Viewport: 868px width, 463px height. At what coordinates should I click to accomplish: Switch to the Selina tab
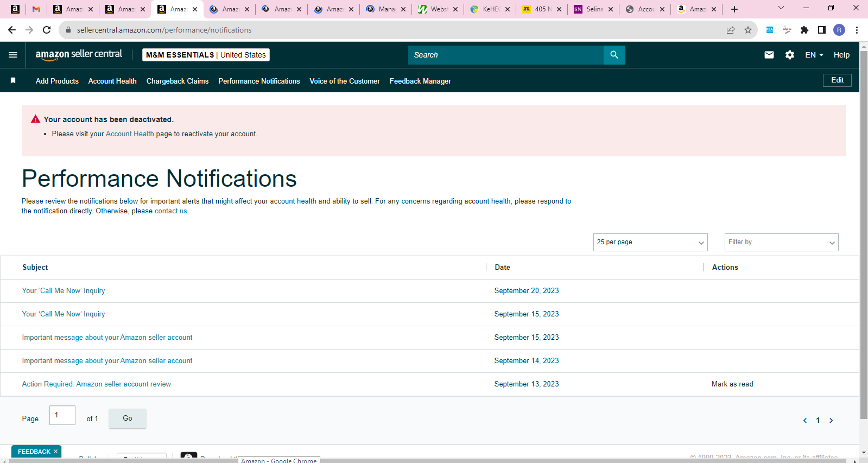[x=594, y=9]
